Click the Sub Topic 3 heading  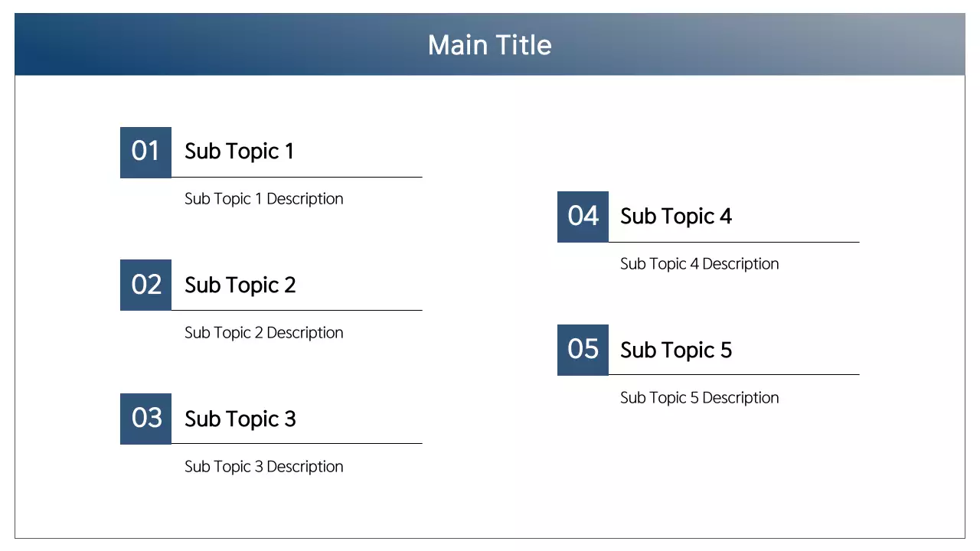[240, 419]
